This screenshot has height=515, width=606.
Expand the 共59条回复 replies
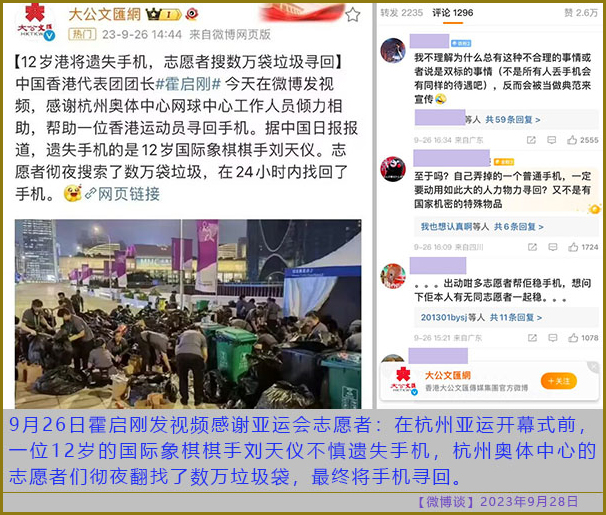(512, 120)
